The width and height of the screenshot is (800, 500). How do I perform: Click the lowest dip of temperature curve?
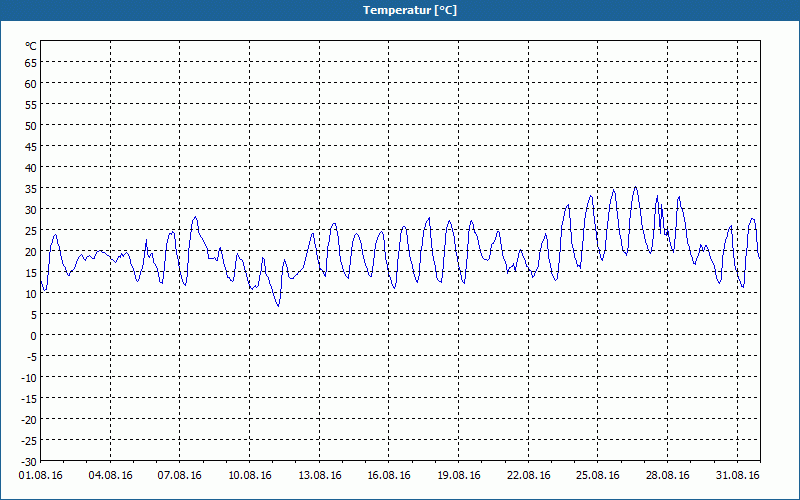[278, 306]
